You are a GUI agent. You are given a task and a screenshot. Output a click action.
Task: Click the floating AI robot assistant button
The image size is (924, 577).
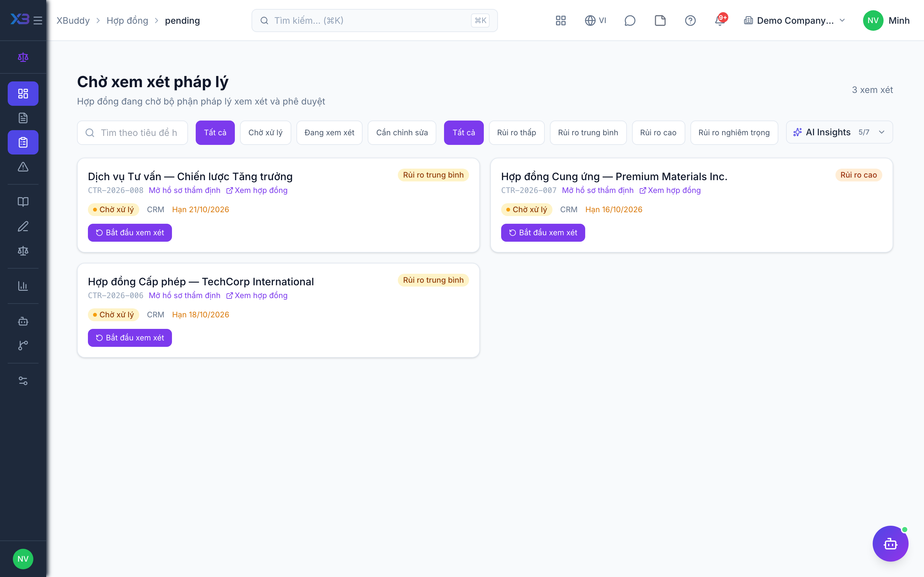(x=890, y=543)
